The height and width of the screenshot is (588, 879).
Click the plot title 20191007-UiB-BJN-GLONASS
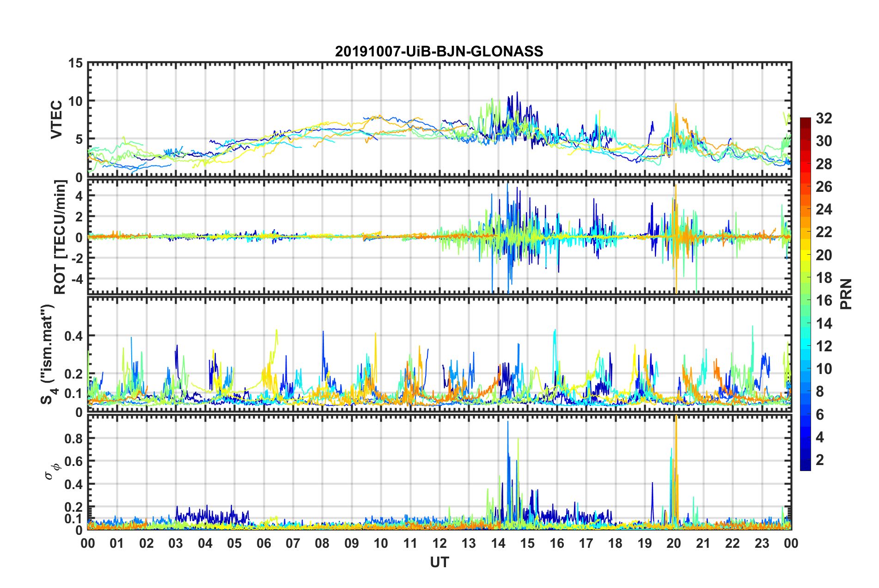pyautogui.click(x=439, y=51)
